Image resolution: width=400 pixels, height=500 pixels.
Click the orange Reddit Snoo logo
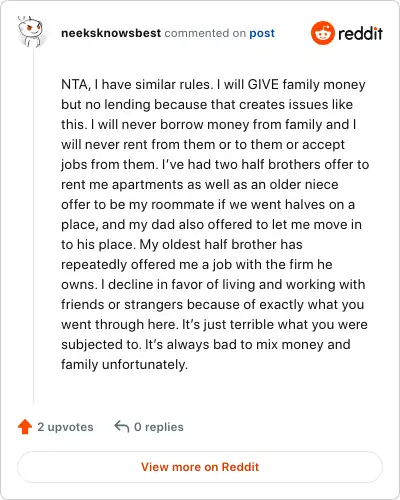click(322, 33)
